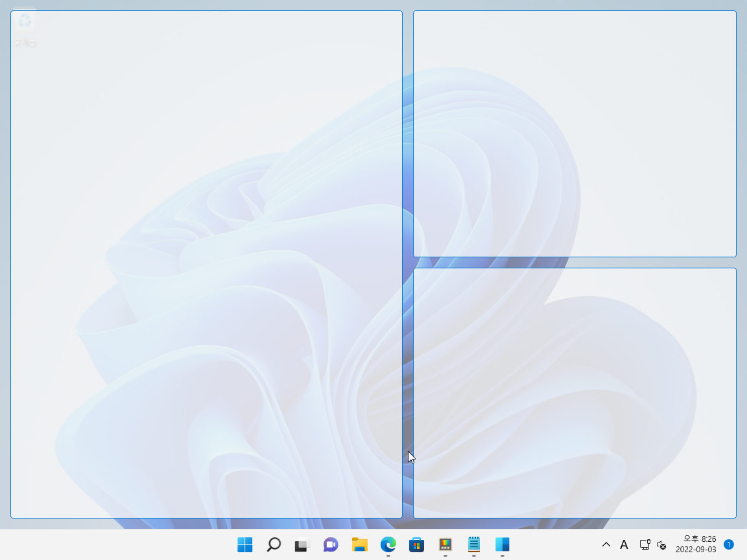Image resolution: width=747 pixels, height=560 pixels.
Task: Open Microsoft Store from taskbar
Action: pos(416,544)
